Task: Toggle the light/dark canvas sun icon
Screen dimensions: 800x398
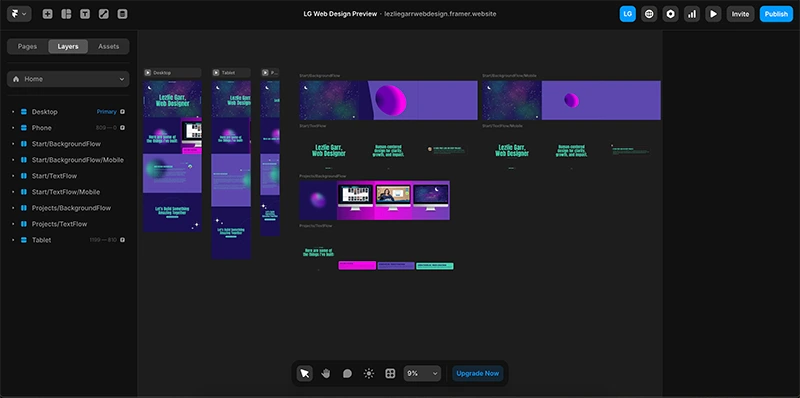Action: click(369, 374)
